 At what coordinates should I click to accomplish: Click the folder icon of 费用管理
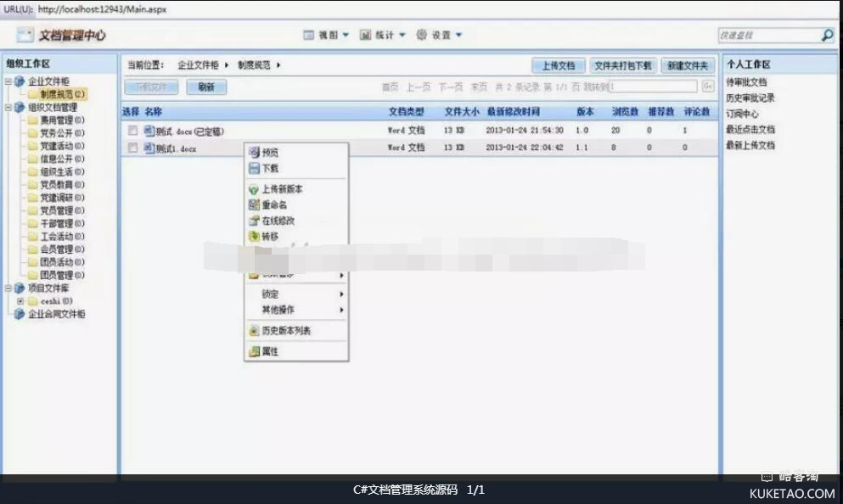[x=33, y=120]
